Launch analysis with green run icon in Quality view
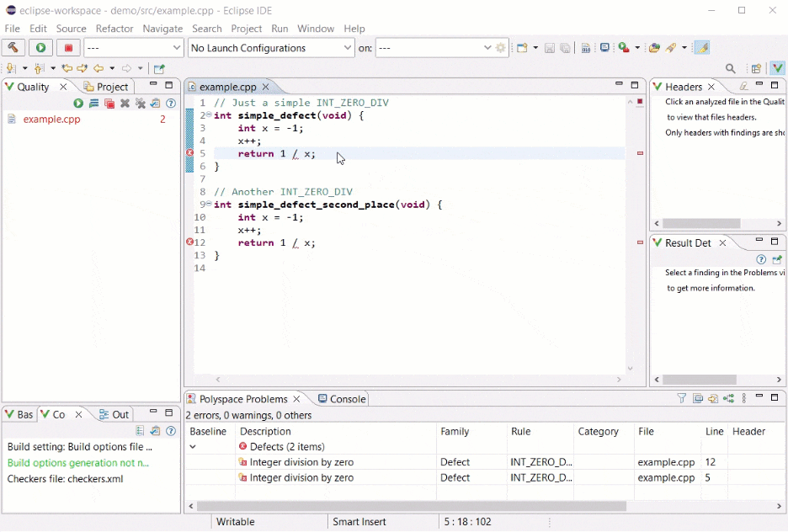The image size is (788, 532). click(x=79, y=103)
